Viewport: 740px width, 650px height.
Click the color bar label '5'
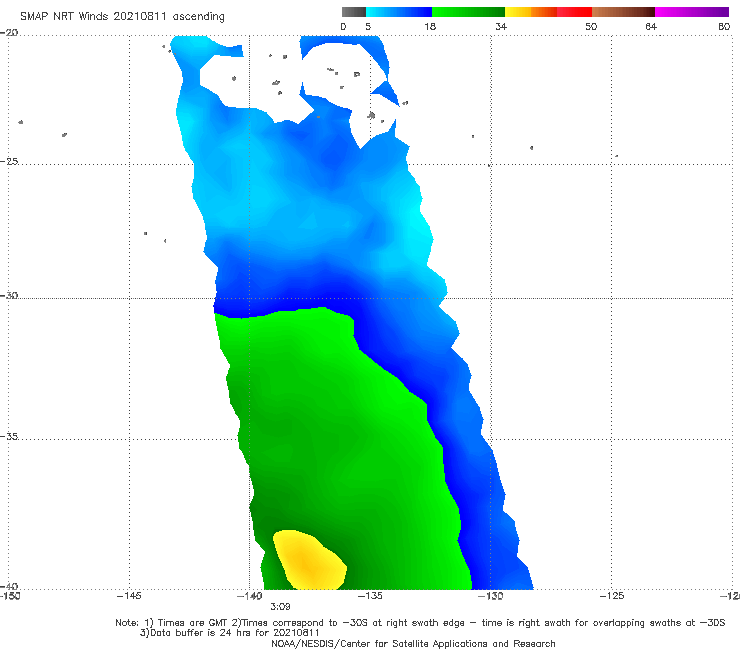pos(368,27)
